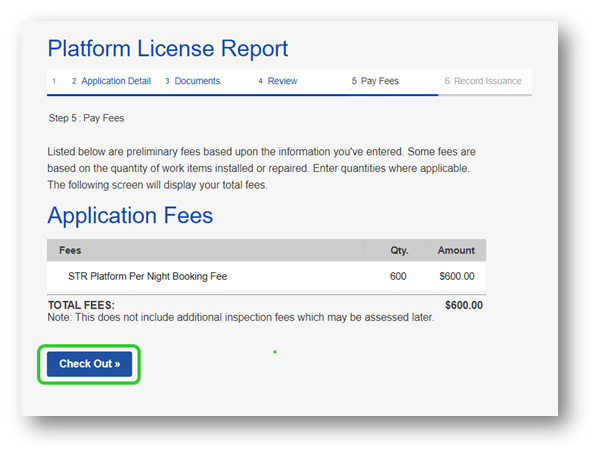Open the Application Detail step
600x458 pixels.
[111, 81]
